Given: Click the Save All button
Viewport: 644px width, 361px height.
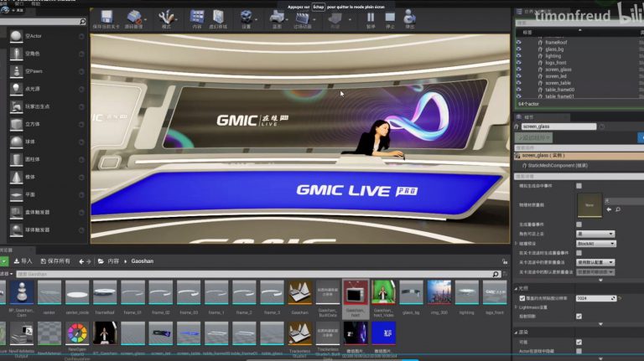Looking at the screenshot, I should coord(55,261).
